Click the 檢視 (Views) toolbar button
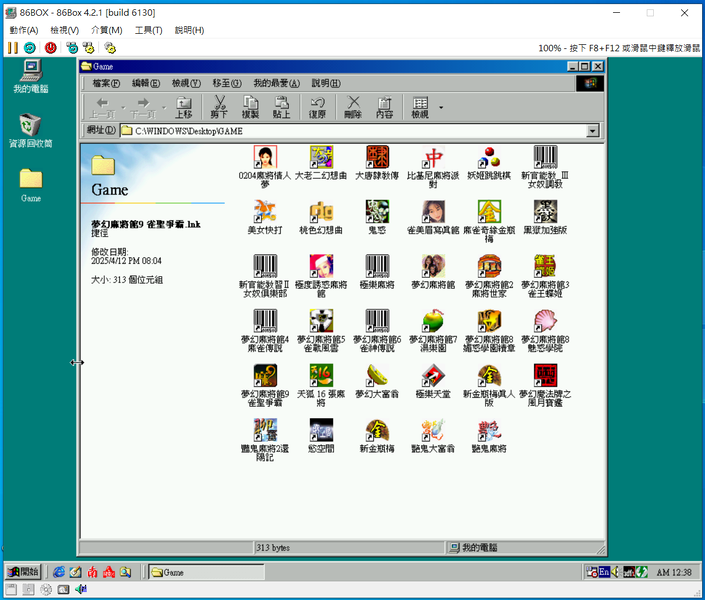The image size is (705, 600). coord(420,107)
